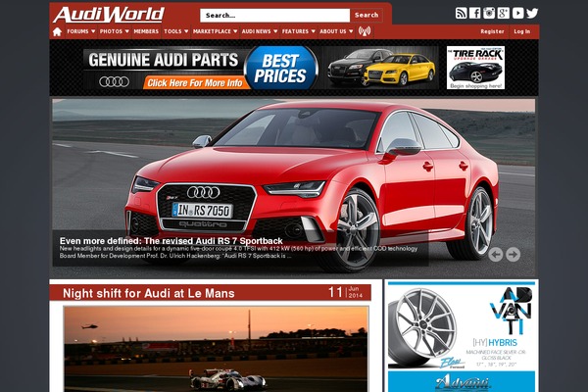This screenshot has height=392, width=588.
Task: Expand the Forums dropdown arrow
Action: pyautogui.click(x=93, y=31)
